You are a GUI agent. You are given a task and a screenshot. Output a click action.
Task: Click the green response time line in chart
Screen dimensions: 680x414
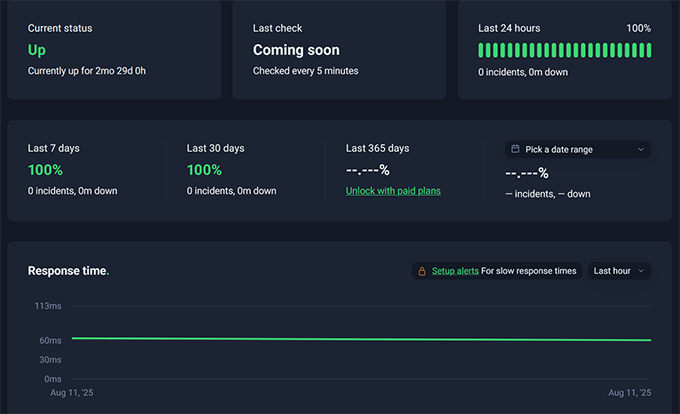(360, 339)
